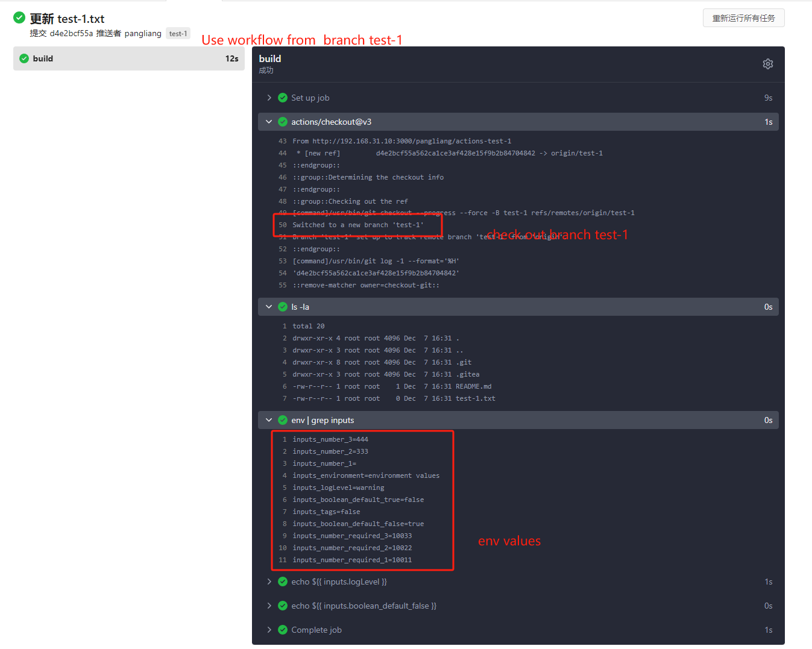The height and width of the screenshot is (649, 812).
Task: Expand the echo ${{ inputs.logLevel }} step
Action: click(x=269, y=582)
